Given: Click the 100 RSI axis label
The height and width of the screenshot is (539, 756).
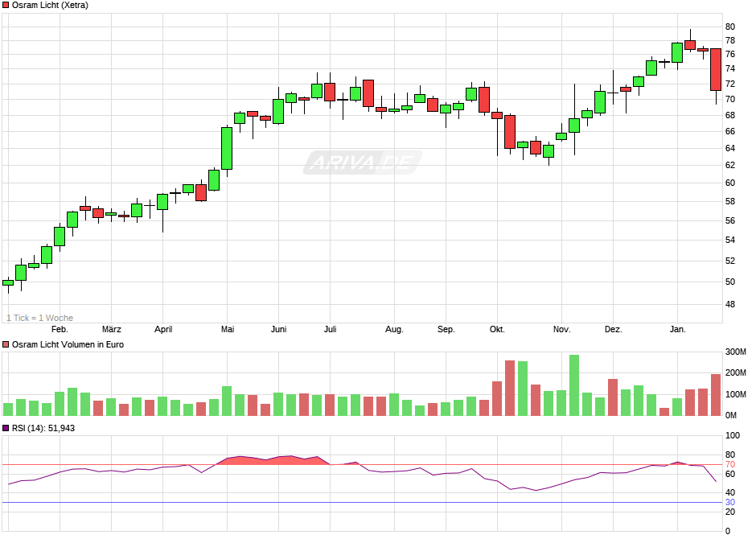Looking at the screenshot, I should tap(733, 435).
